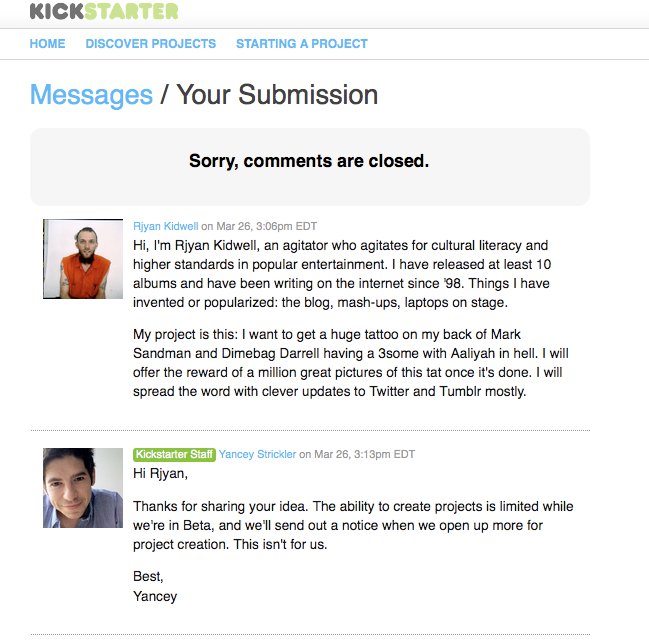Click the 'Best,' sign-off line
Viewport: 649px width, 643px height.
(148, 576)
